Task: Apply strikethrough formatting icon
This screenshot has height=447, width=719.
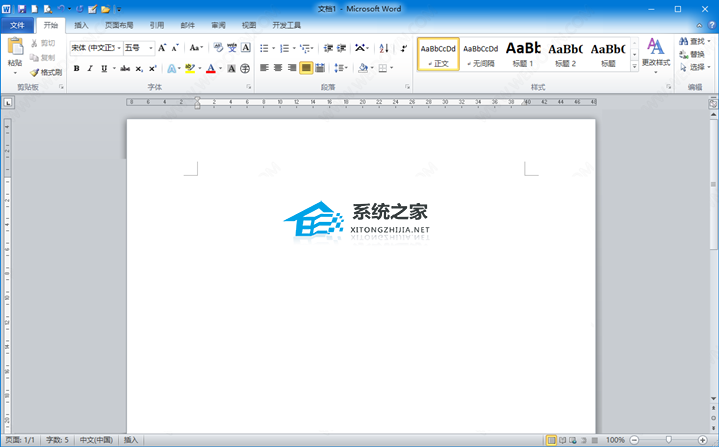Action: (x=125, y=68)
